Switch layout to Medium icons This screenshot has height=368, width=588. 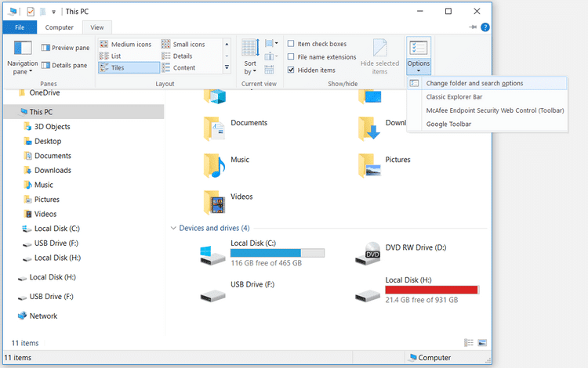(125, 44)
